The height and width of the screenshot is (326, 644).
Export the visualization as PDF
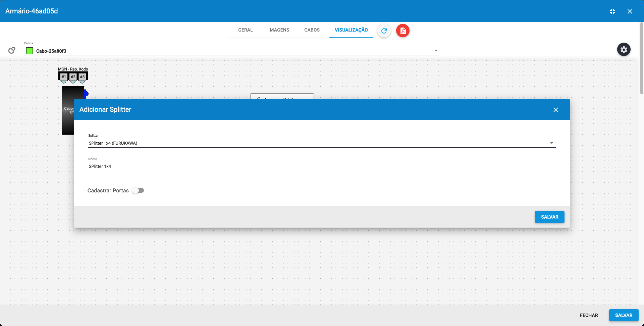pyautogui.click(x=402, y=31)
